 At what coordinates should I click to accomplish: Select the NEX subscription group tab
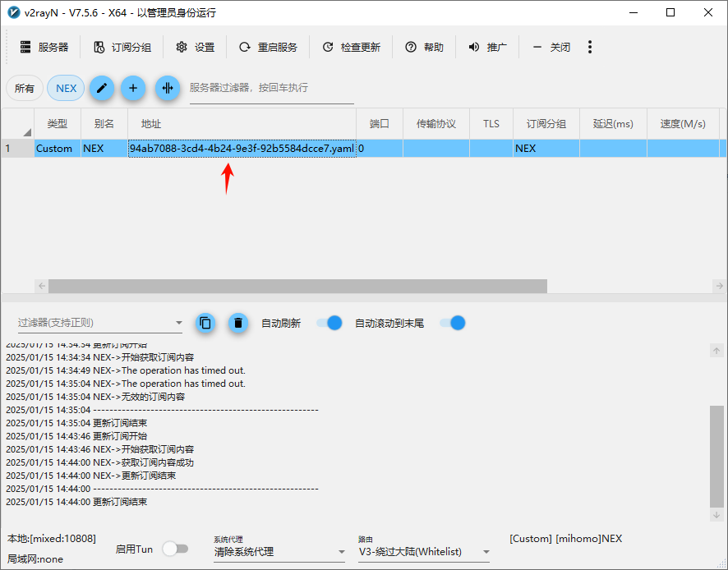[66, 89]
